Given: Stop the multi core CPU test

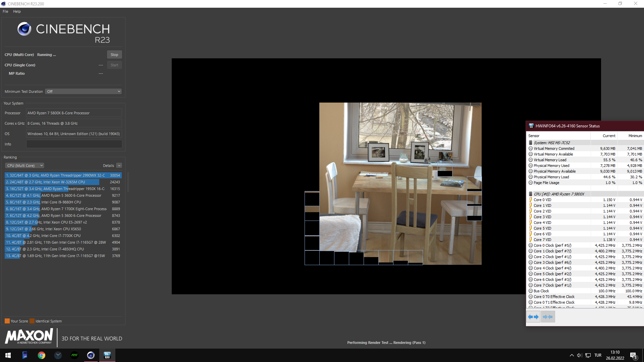Looking at the screenshot, I should 114,55.
